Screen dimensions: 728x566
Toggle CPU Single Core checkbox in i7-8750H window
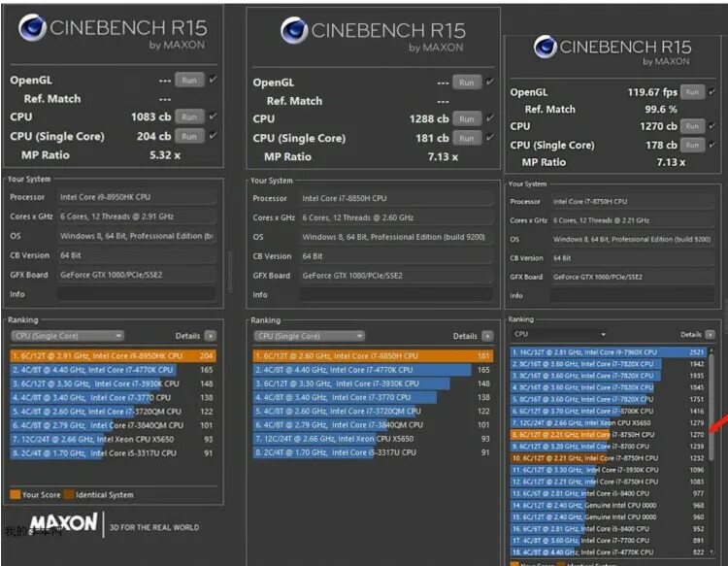click(712, 145)
